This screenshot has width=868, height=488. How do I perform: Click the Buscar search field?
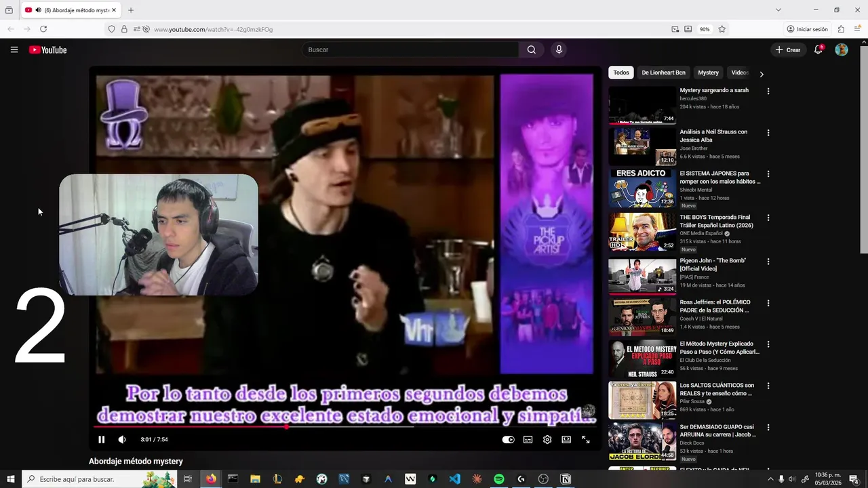(410, 49)
